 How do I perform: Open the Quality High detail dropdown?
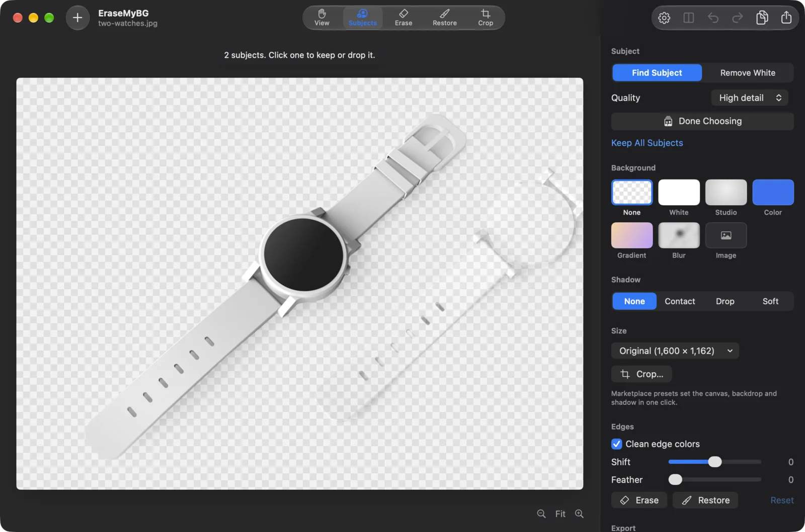pos(750,98)
